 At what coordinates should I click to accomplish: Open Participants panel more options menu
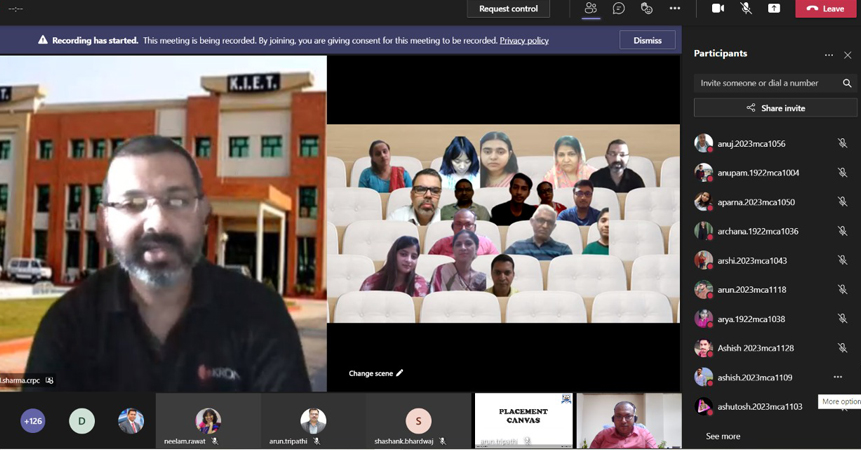click(828, 55)
